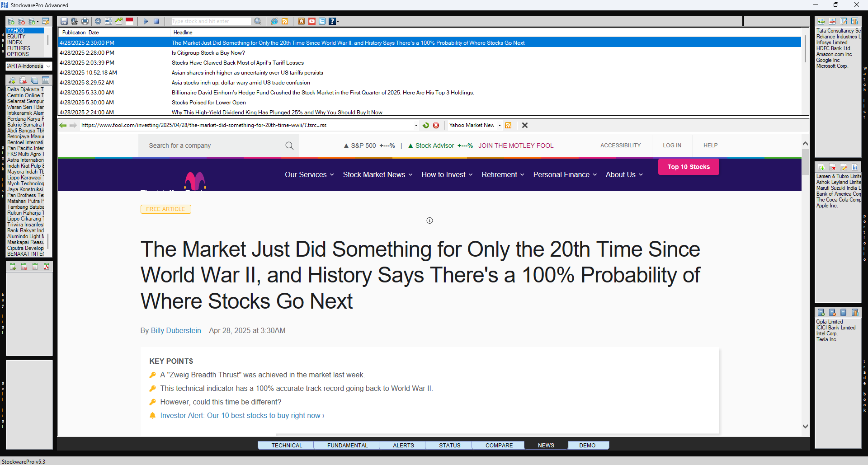Click the web page vertical scrollbar down arrow
The height and width of the screenshot is (465, 868).
[x=805, y=426]
